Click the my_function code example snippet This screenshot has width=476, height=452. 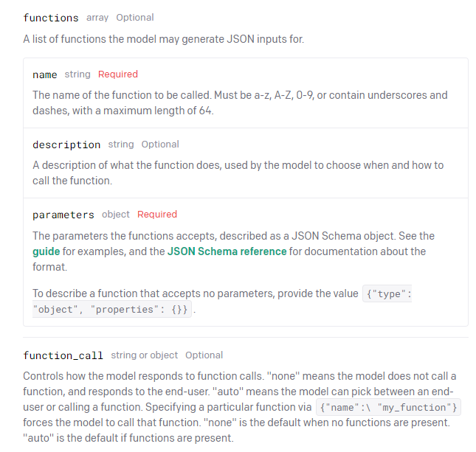(x=389, y=407)
